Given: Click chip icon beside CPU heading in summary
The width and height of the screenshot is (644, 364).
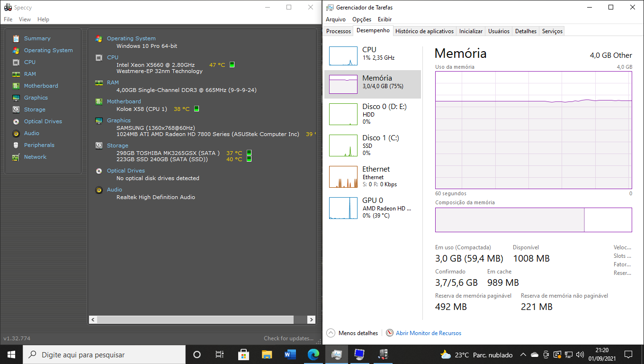Looking at the screenshot, I should pyautogui.click(x=99, y=58).
